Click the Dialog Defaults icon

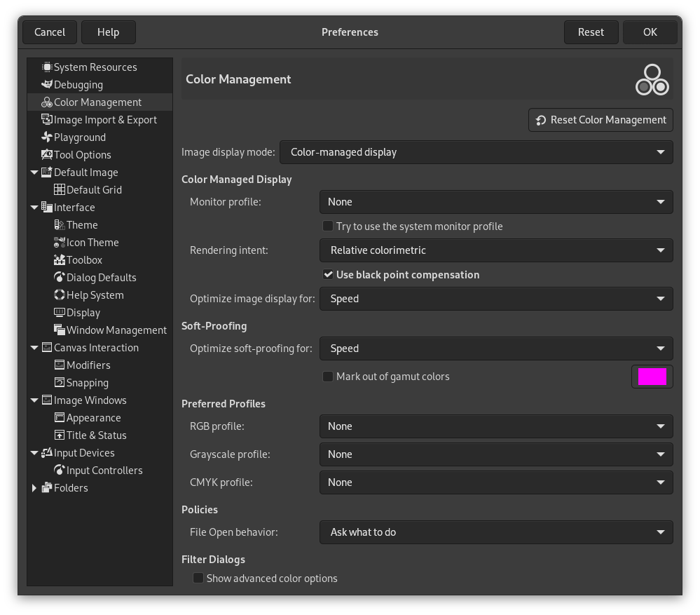(60, 278)
